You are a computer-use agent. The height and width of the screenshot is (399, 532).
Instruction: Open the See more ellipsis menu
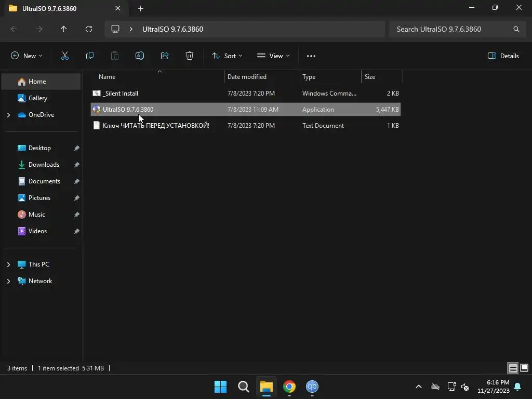pyautogui.click(x=311, y=56)
